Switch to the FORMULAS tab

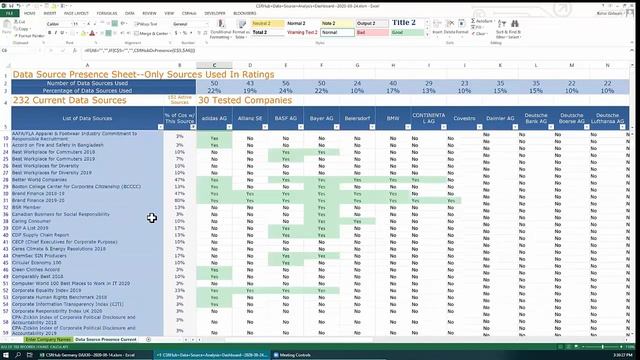[107, 13]
